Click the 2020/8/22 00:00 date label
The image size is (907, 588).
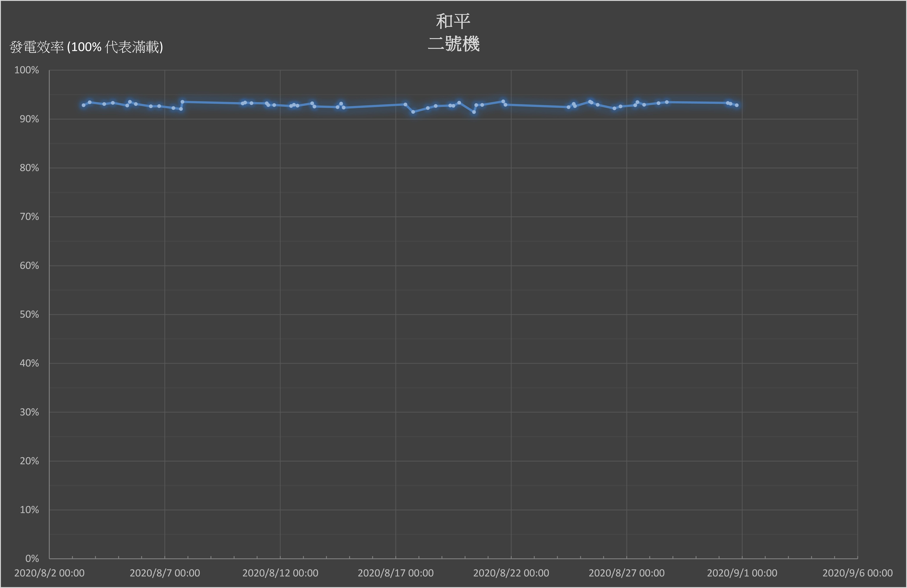coord(511,573)
